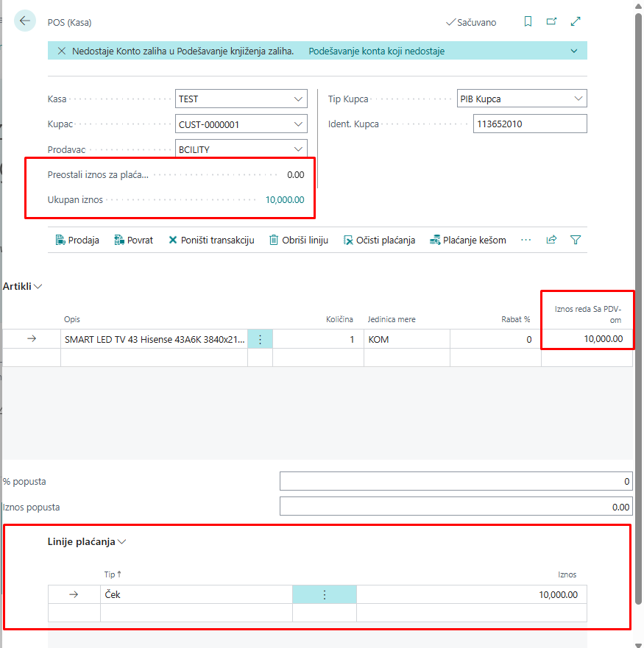Click the bookmark icon in header
The width and height of the screenshot is (644, 648).
(528, 22)
